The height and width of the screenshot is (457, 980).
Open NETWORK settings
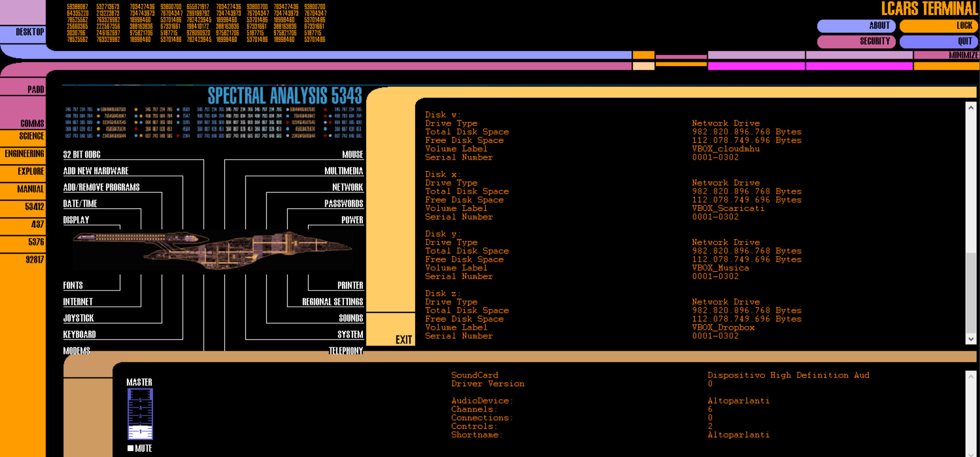[348, 187]
